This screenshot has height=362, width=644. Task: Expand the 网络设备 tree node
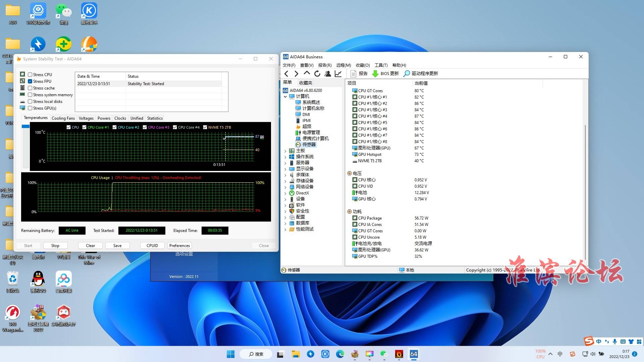(285, 187)
